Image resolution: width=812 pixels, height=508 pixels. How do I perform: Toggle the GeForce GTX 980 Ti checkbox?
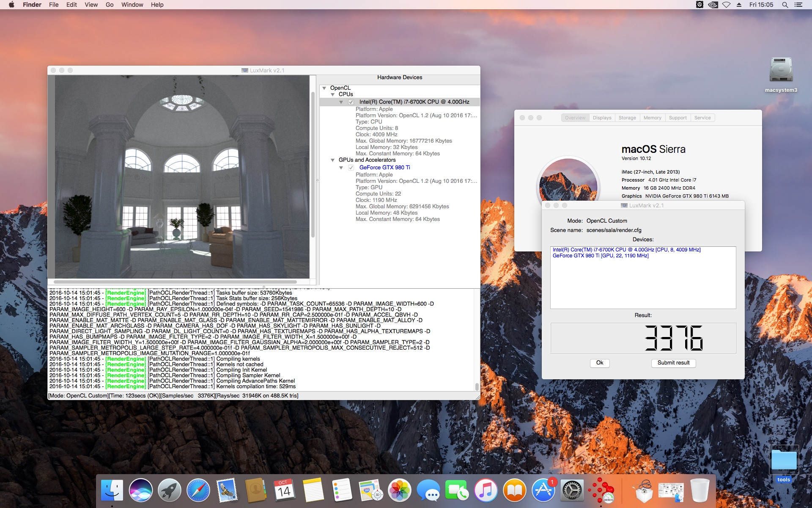(x=351, y=168)
